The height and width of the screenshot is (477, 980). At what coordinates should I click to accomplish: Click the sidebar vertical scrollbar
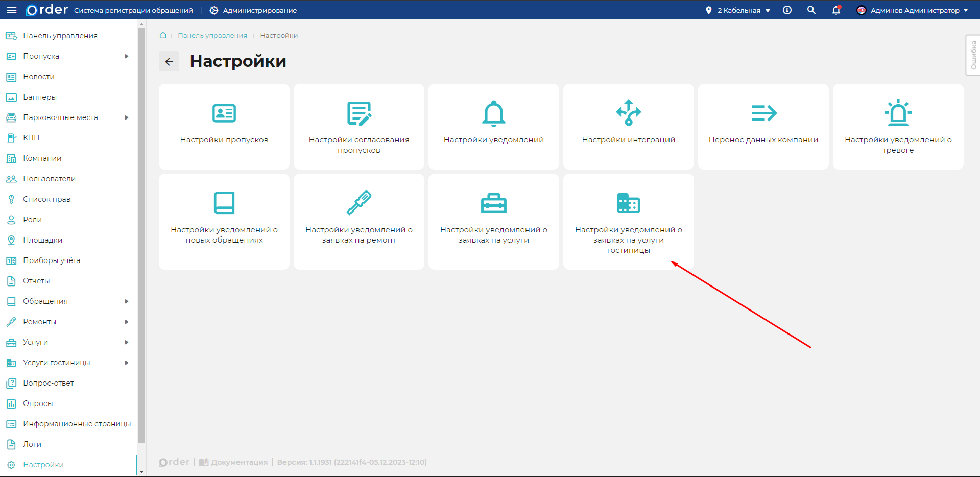point(141,235)
